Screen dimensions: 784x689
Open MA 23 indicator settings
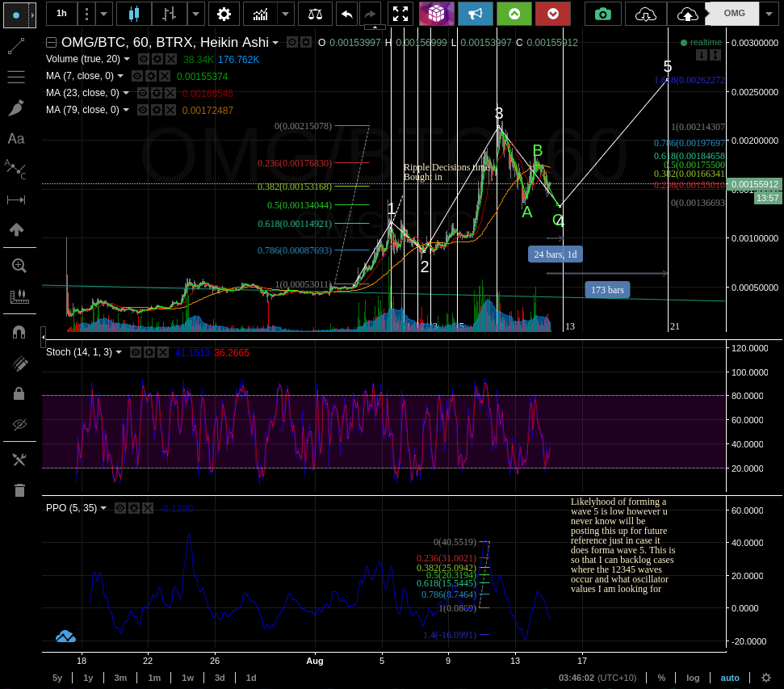[157, 93]
